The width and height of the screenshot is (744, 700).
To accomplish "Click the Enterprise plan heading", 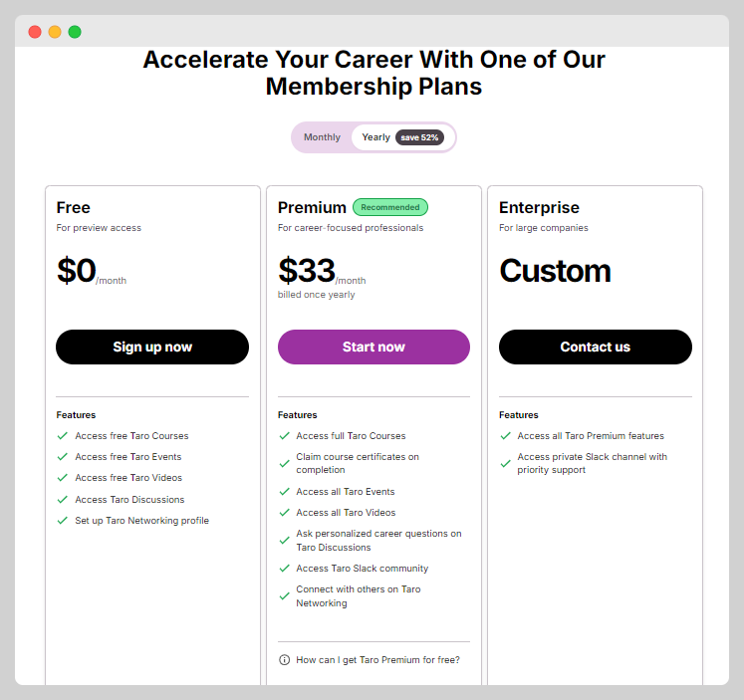I will [x=539, y=207].
